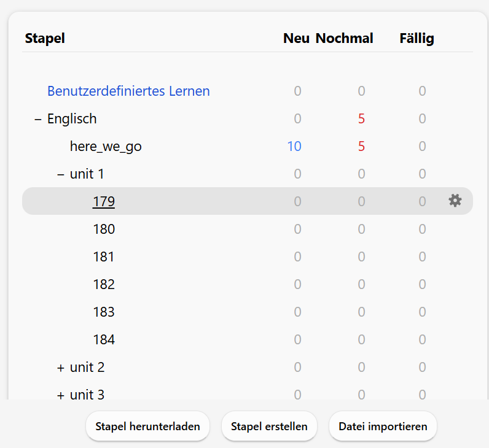489x448 pixels.
Task: Click the Stapel column header
Action: pos(45,39)
